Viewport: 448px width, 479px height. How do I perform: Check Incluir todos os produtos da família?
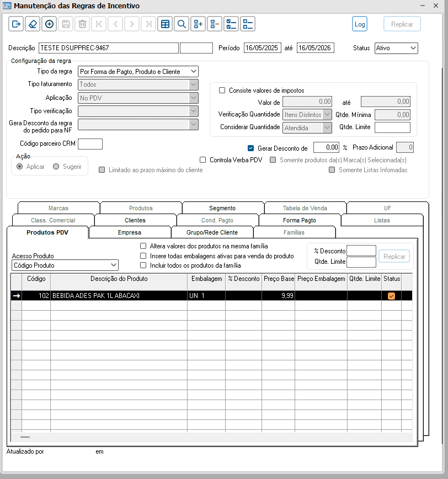pyautogui.click(x=143, y=265)
